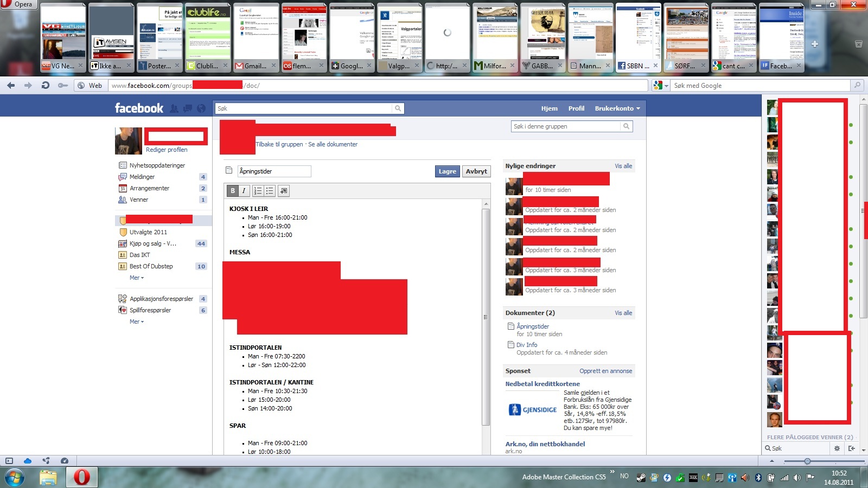Open the Opera password wand key icon
868x488 pixels.
pyautogui.click(x=63, y=85)
